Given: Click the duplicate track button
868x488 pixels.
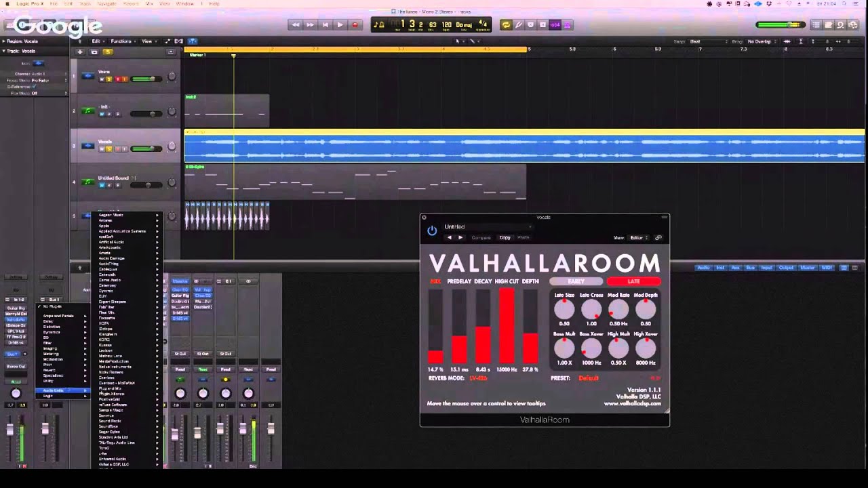Looking at the screenshot, I should coord(94,52).
